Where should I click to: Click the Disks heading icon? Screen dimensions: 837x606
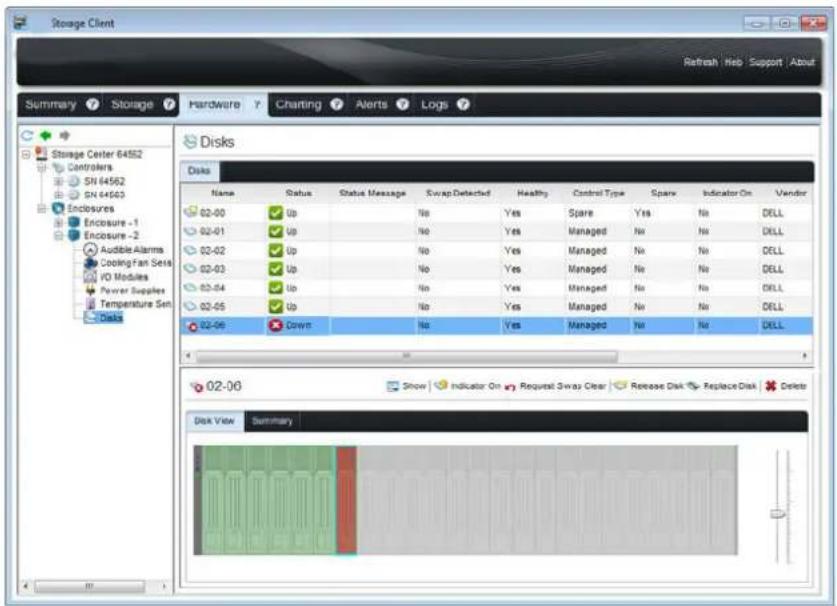[x=190, y=142]
